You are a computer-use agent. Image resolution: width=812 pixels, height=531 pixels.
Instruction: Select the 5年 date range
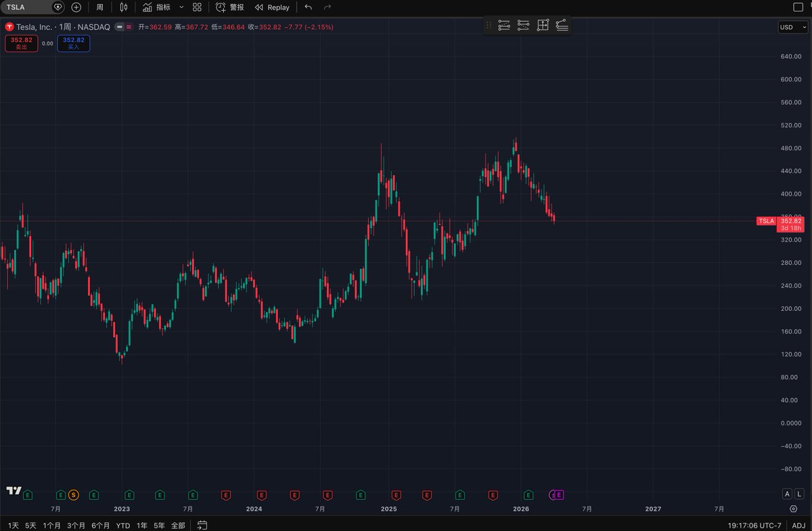pyautogui.click(x=159, y=525)
